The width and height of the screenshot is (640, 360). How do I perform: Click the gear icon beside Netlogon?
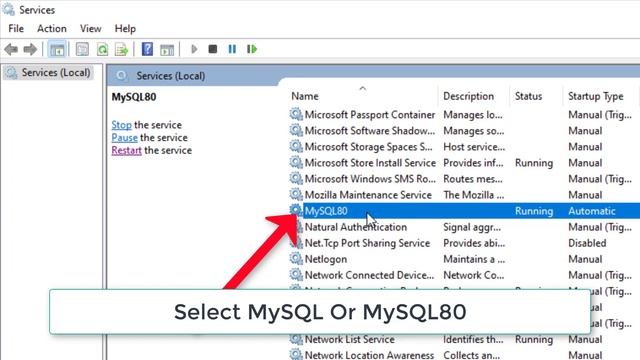[296, 259]
